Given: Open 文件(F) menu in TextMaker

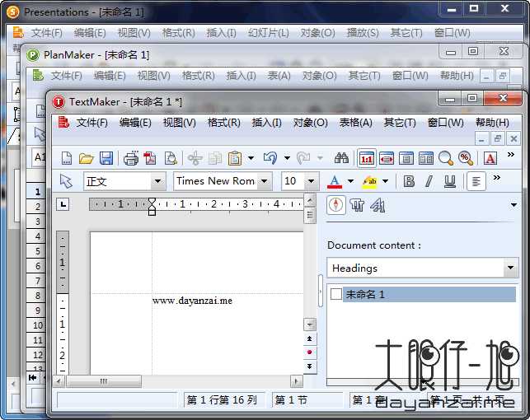Looking at the screenshot, I should [91, 123].
